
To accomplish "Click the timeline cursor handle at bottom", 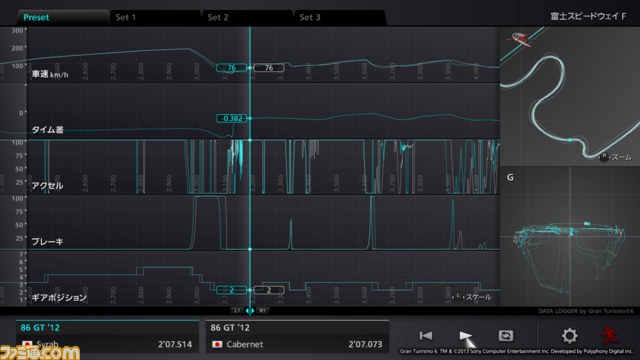I will (250, 311).
